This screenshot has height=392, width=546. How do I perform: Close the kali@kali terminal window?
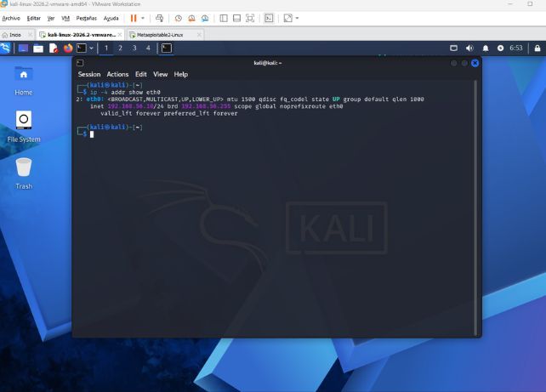click(475, 63)
